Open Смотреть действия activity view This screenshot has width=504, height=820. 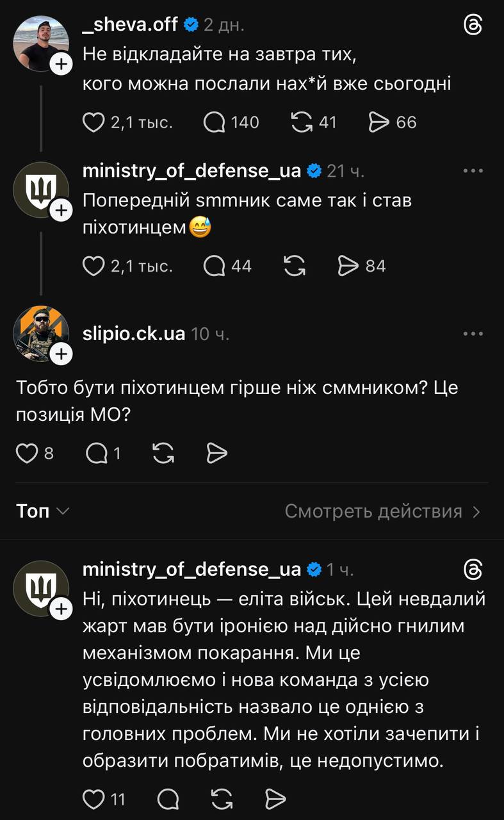(x=382, y=511)
